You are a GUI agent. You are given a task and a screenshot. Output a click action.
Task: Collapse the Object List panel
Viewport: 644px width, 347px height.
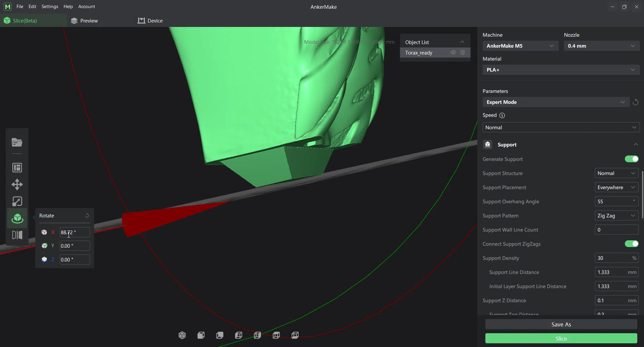[x=462, y=42]
